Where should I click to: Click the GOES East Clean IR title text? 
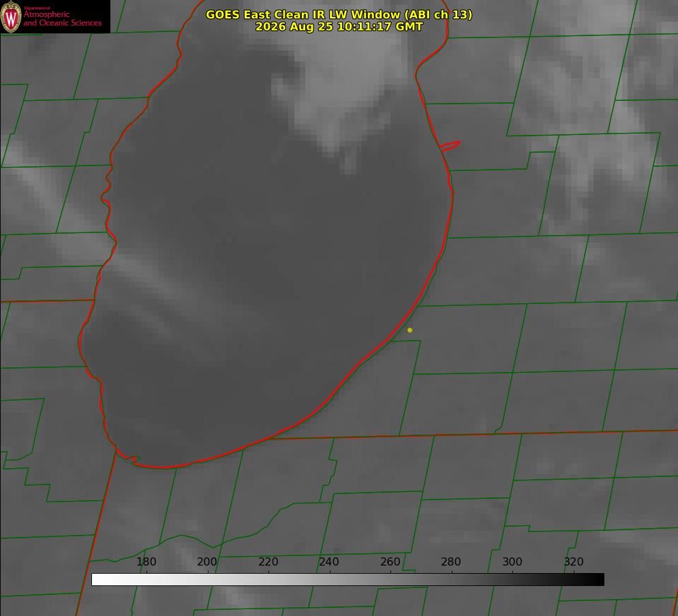[x=339, y=14]
